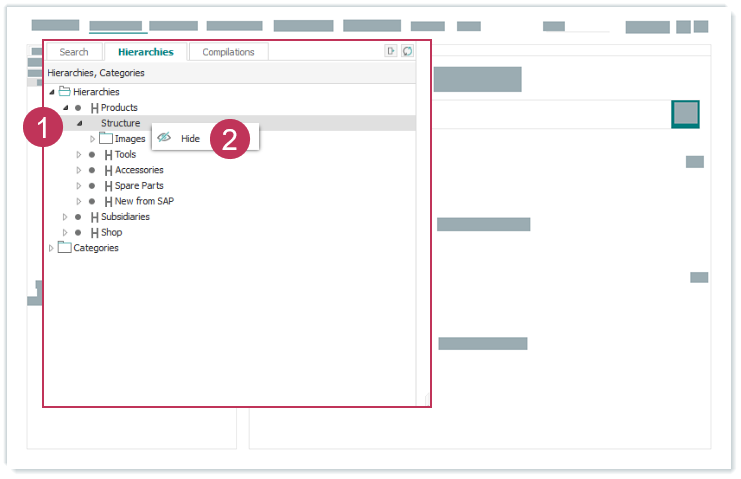Expand the Categories folder

tap(51, 248)
